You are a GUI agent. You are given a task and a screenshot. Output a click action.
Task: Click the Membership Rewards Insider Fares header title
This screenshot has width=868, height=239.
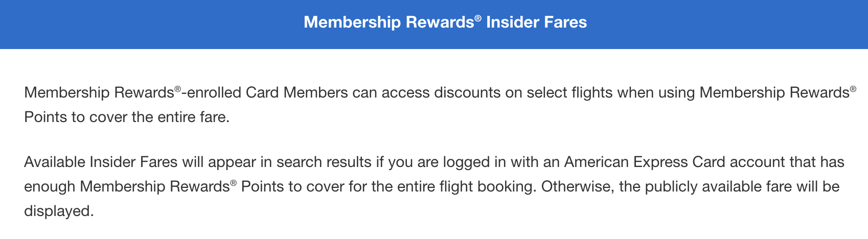[x=445, y=22]
